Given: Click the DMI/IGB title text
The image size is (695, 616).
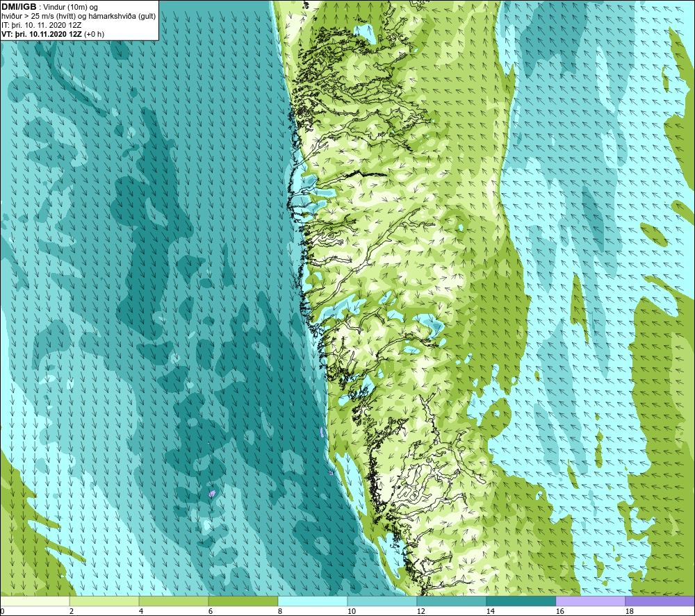Looking at the screenshot, I should 19,7.
